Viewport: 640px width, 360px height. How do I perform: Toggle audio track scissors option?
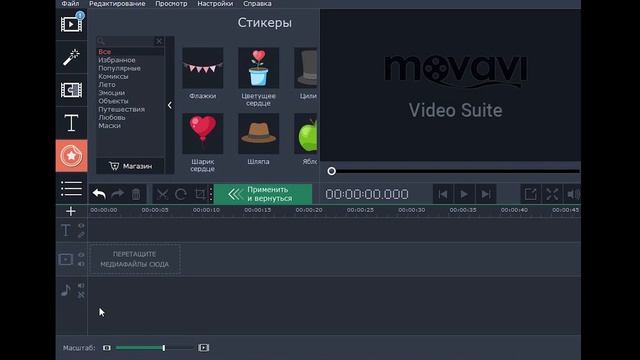tap(81, 295)
